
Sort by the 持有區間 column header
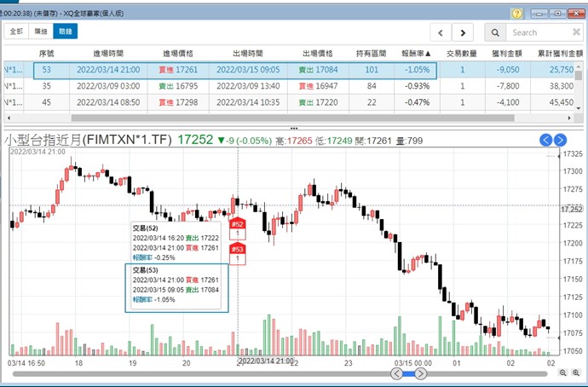[371, 54]
